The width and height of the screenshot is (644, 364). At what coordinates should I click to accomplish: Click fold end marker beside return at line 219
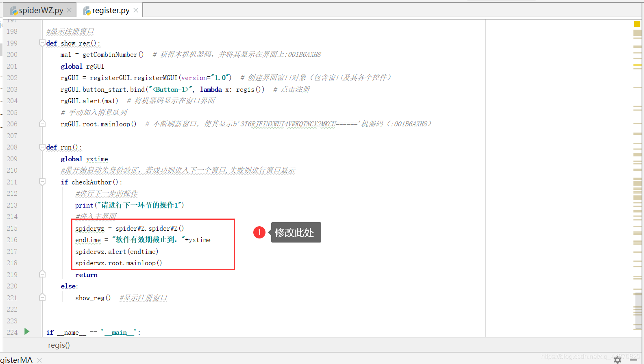coord(42,274)
